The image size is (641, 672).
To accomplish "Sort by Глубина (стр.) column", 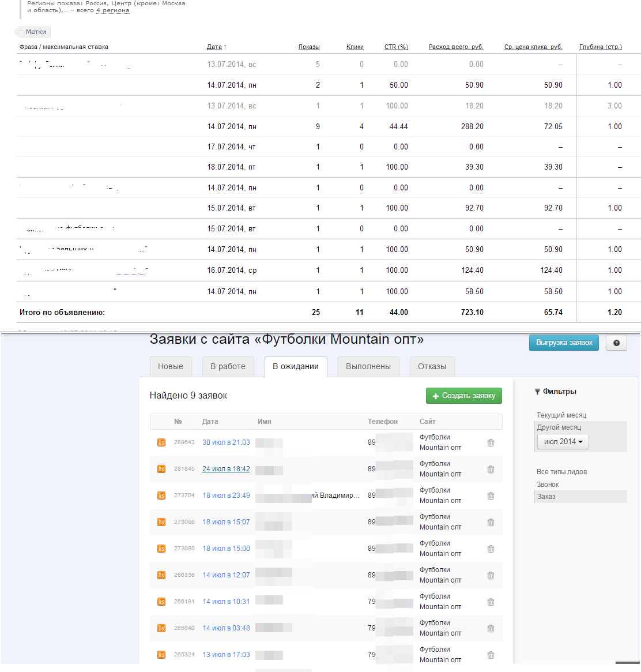I will pos(600,47).
